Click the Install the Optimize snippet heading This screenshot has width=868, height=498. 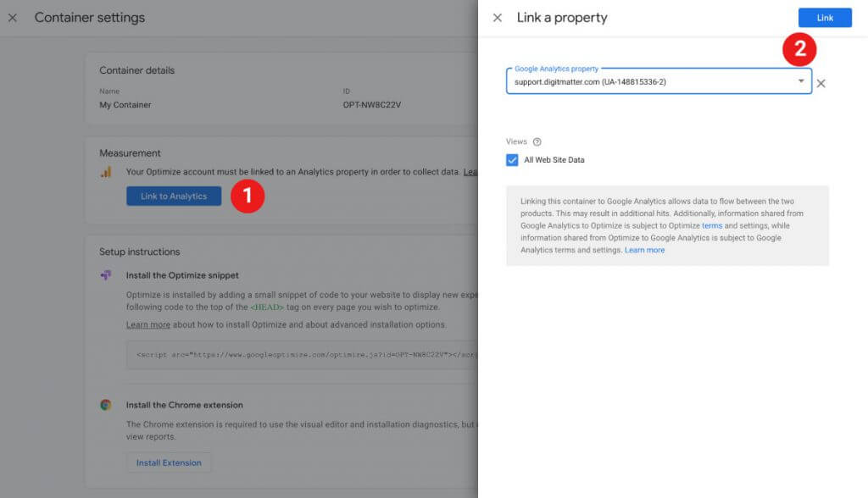(x=182, y=275)
